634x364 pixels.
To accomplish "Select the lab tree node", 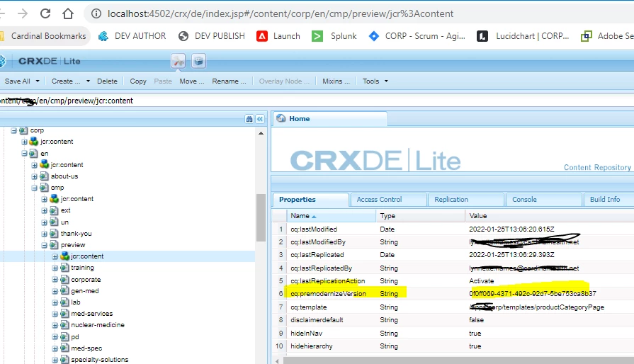I will pyautogui.click(x=76, y=302).
